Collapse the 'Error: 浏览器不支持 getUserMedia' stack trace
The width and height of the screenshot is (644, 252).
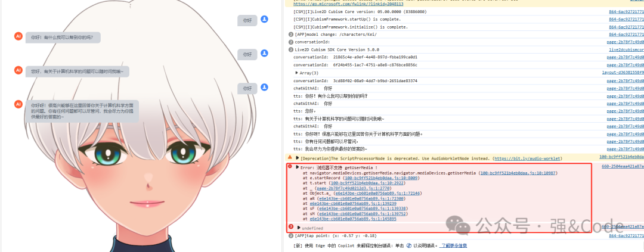[x=296, y=167]
